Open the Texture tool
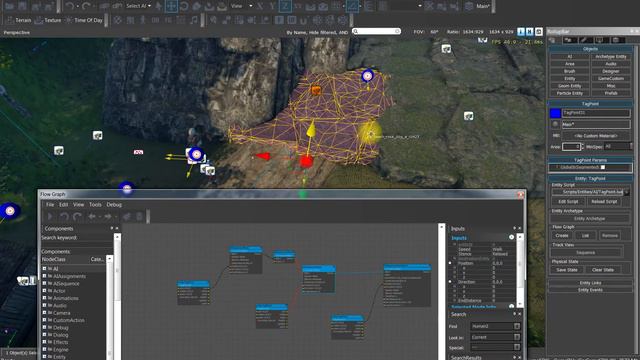The width and height of the screenshot is (640, 360). (x=48, y=20)
